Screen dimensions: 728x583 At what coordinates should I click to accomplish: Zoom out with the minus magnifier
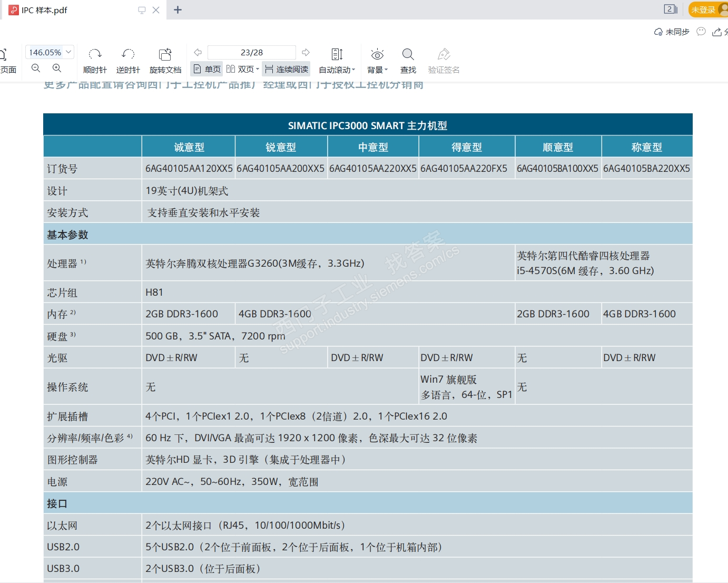tap(36, 68)
